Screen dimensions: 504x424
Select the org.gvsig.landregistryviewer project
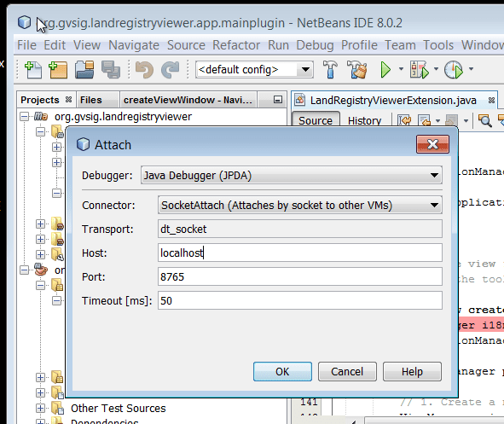pos(123,116)
